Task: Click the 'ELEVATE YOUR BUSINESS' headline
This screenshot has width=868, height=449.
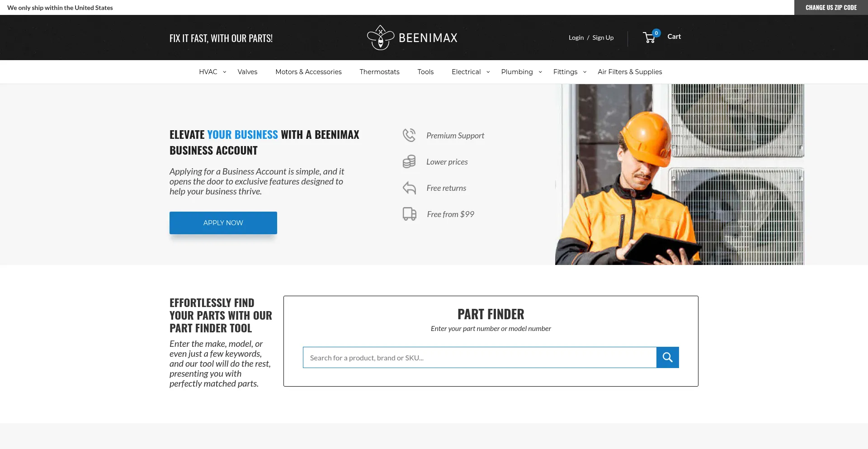Action: pos(264,142)
